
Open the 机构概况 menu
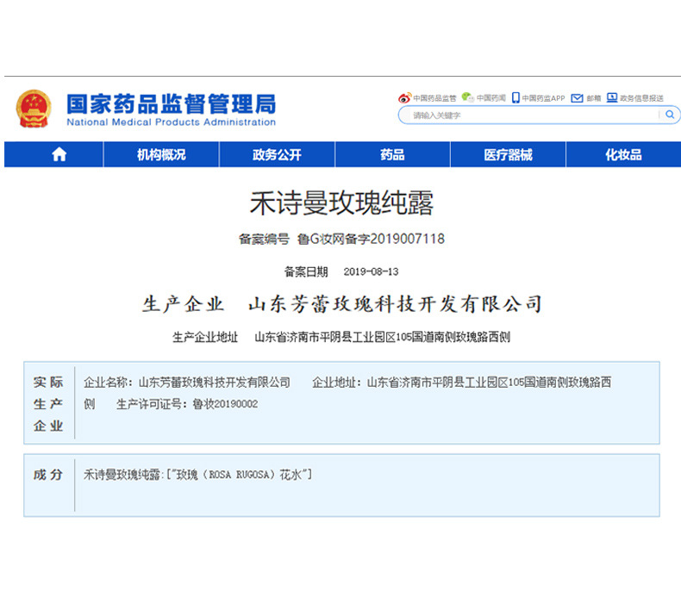pyautogui.click(x=161, y=154)
